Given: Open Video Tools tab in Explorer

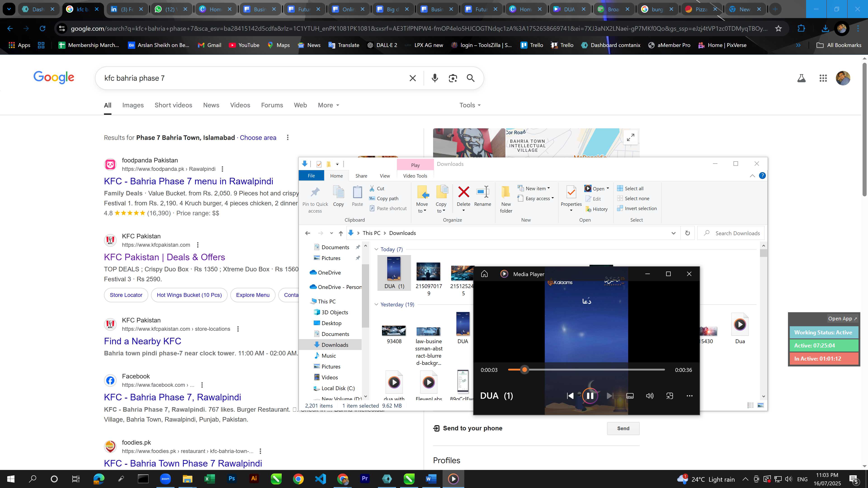Looking at the screenshot, I should pyautogui.click(x=415, y=176).
